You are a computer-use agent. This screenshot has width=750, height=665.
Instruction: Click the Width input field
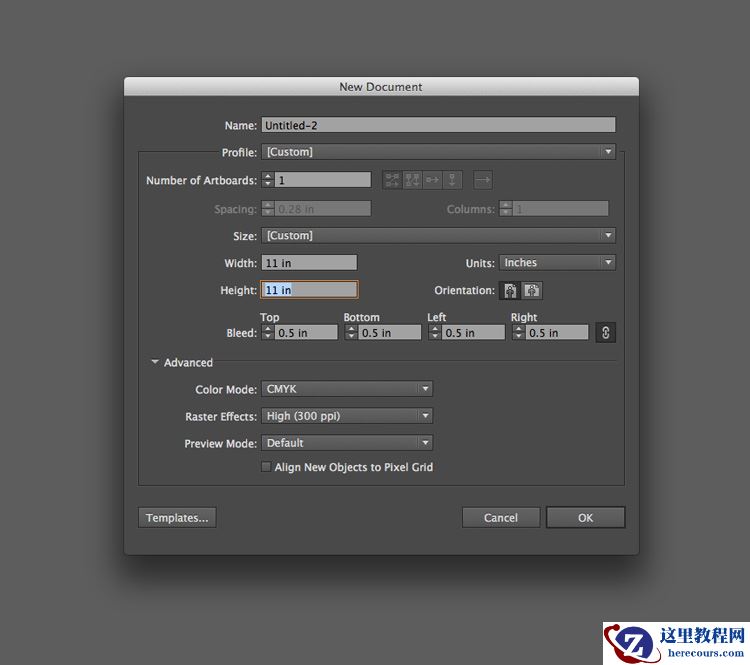[309, 263]
